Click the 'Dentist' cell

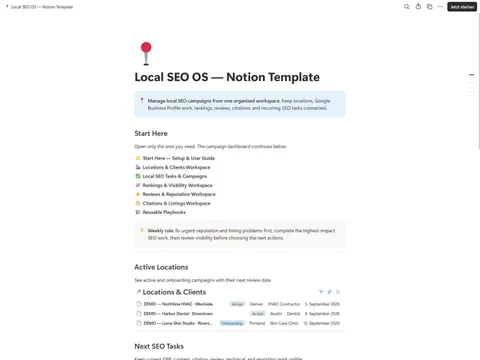point(293,314)
